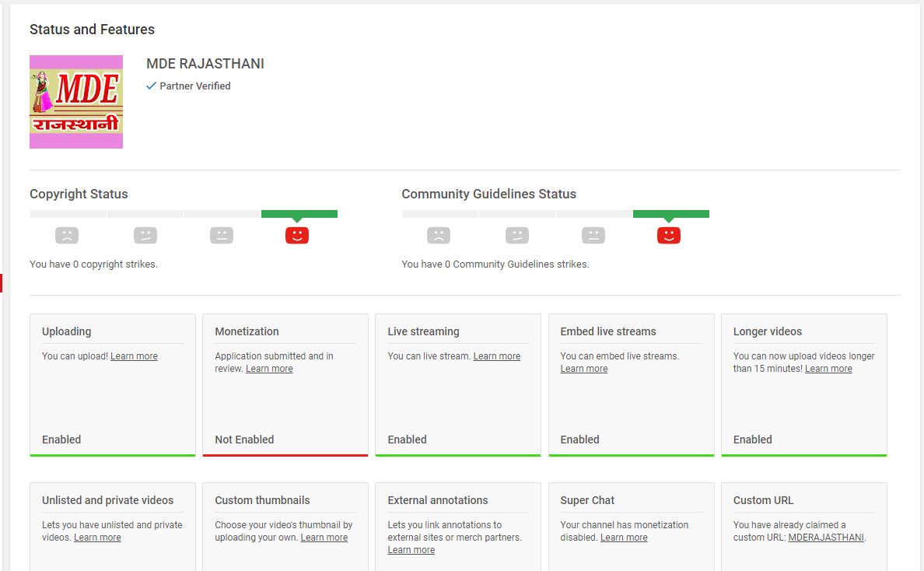Click the Super Chat card title
The width and height of the screenshot is (924, 571).
(x=587, y=500)
